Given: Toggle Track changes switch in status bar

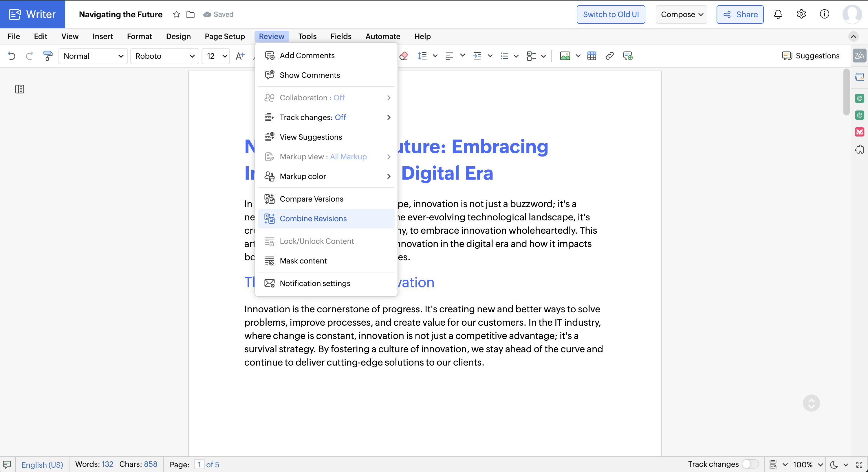Looking at the screenshot, I should [x=750, y=464].
